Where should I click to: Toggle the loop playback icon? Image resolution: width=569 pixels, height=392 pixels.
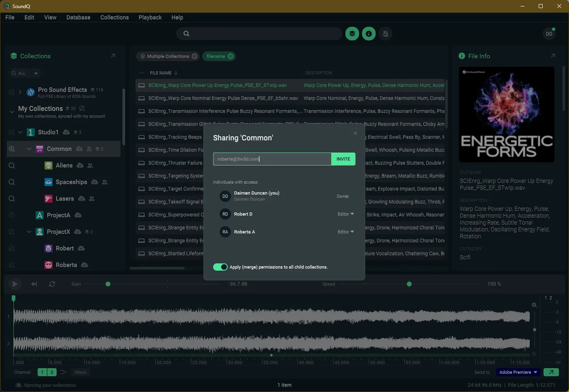[x=52, y=284]
